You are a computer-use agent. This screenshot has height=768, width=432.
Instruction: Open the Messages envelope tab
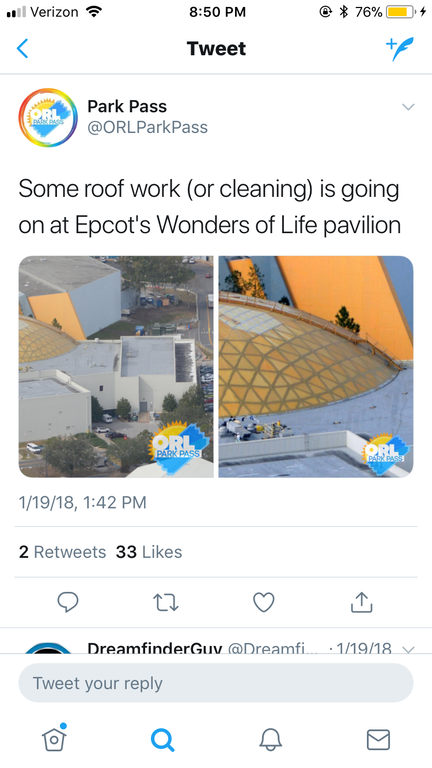click(379, 740)
